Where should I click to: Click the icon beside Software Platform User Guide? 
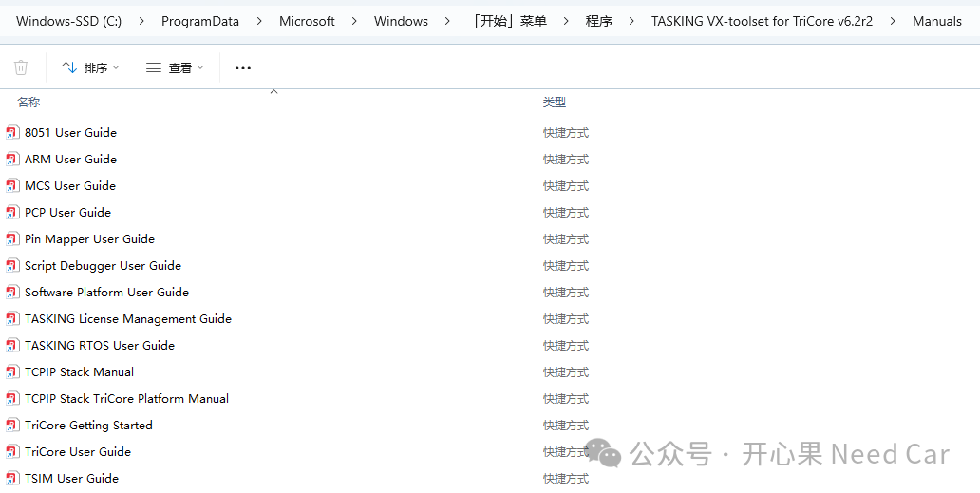coord(12,293)
